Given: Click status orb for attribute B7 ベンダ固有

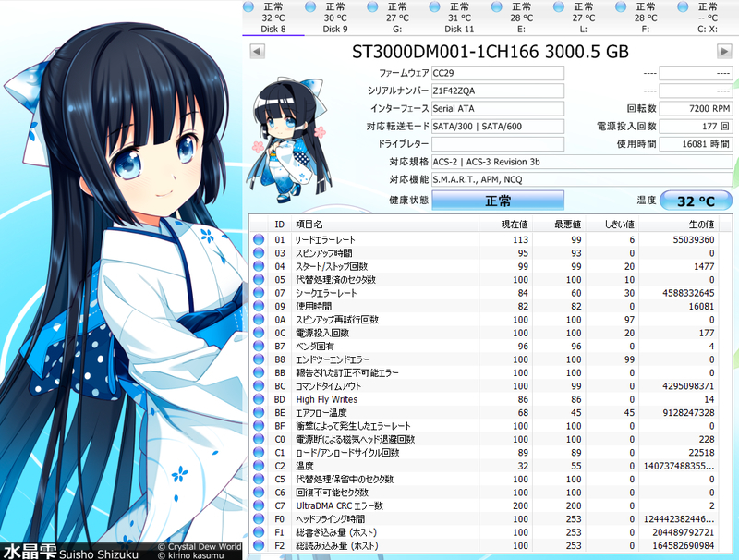Looking at the screenshot, I should click(259, 346).
